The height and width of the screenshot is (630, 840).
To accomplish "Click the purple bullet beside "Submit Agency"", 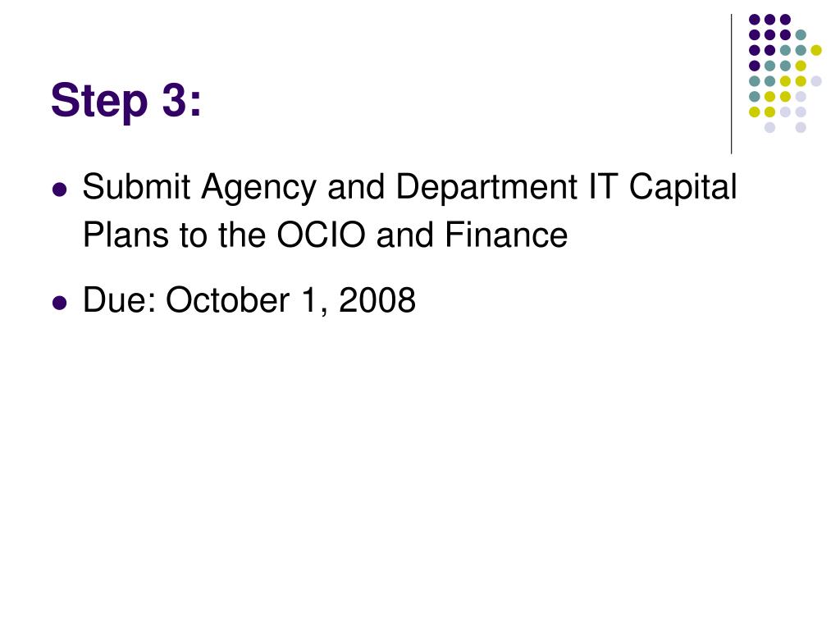I will tap(60, 189).
